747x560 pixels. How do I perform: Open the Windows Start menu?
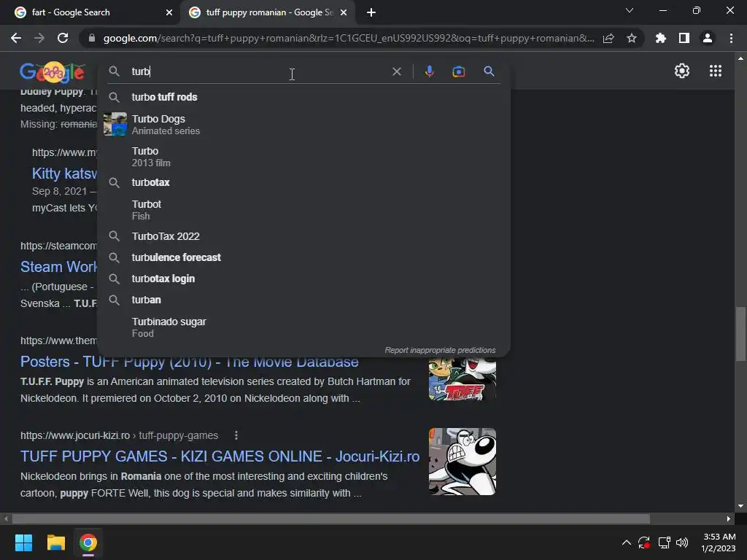click(23, 542)
